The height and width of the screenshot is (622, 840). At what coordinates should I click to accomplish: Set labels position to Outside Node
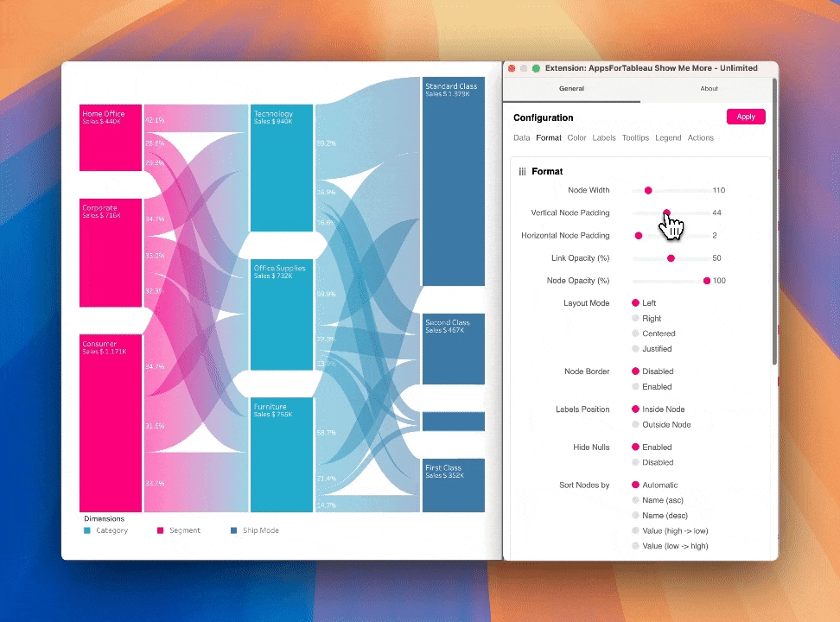coord(636,425)
